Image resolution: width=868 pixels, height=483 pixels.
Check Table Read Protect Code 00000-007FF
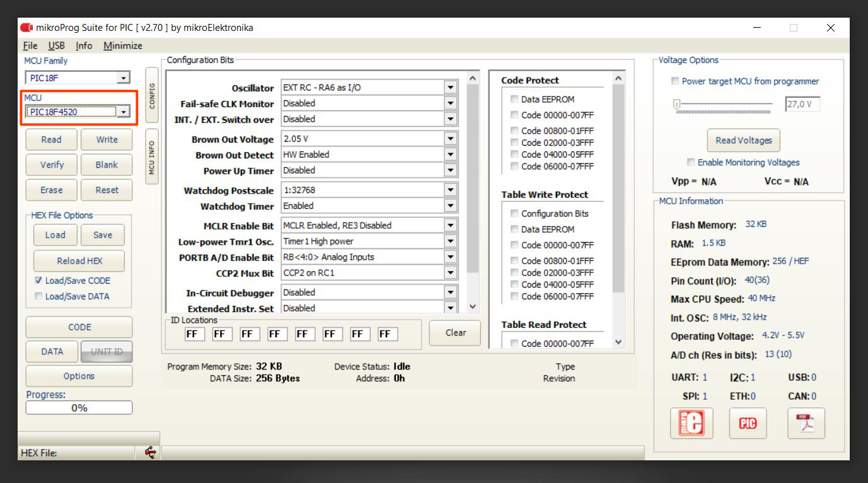coord(515,344)
